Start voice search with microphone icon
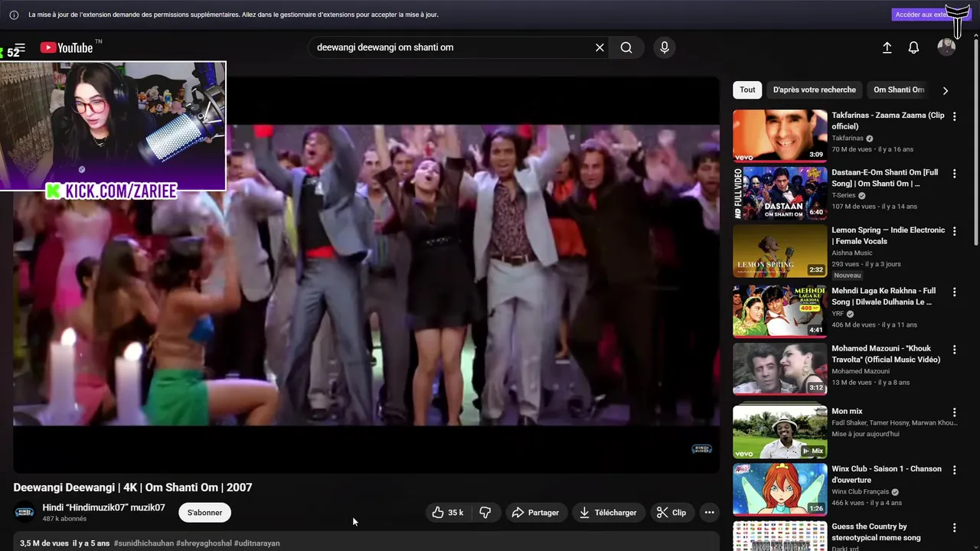The height and width of the screenshot is (551, 980). [x=665, y=47]
